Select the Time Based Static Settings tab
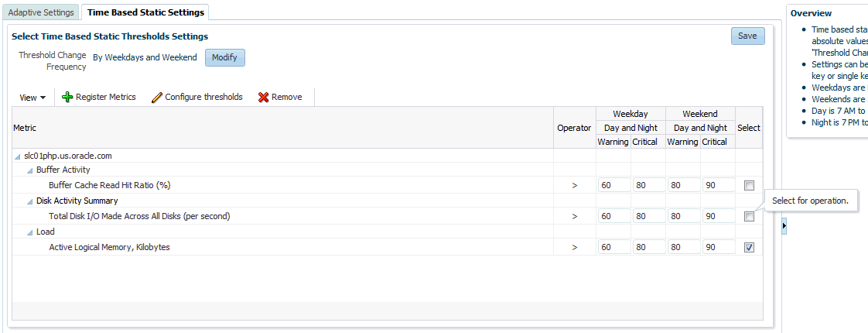Viewport: 868px width, 333px height. tap(145, 12)
